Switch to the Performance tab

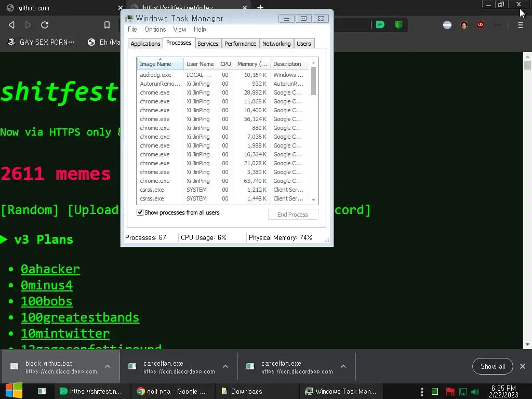coord(240,44)
